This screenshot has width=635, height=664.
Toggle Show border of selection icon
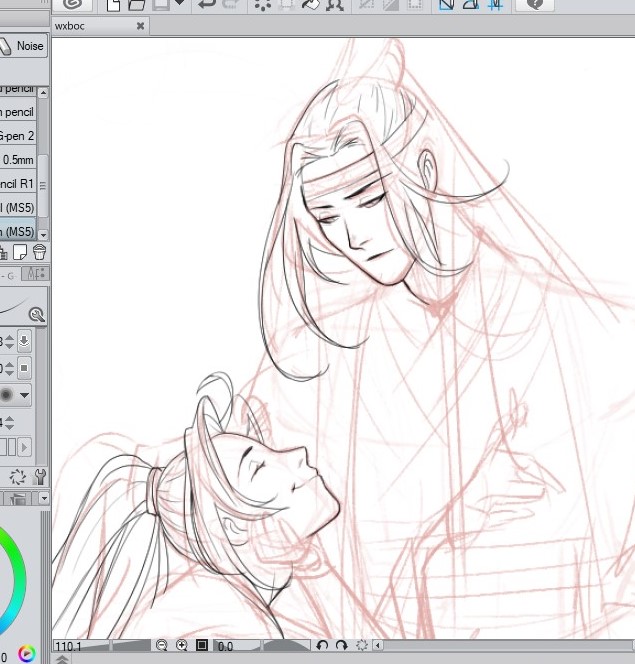(x=414, y=5)
